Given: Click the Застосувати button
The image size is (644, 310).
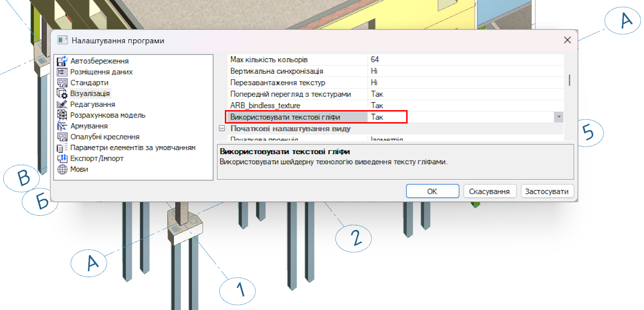Looking at the screenshot, I should click(547, 191).
